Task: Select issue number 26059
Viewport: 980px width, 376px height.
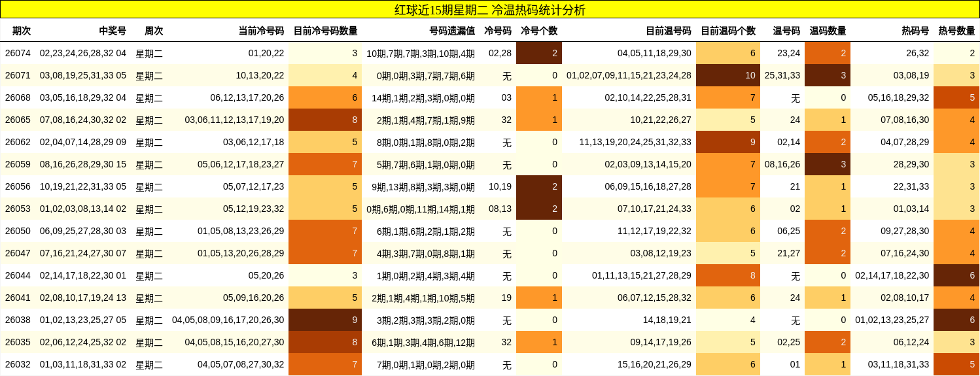Action: pos(18,164)
